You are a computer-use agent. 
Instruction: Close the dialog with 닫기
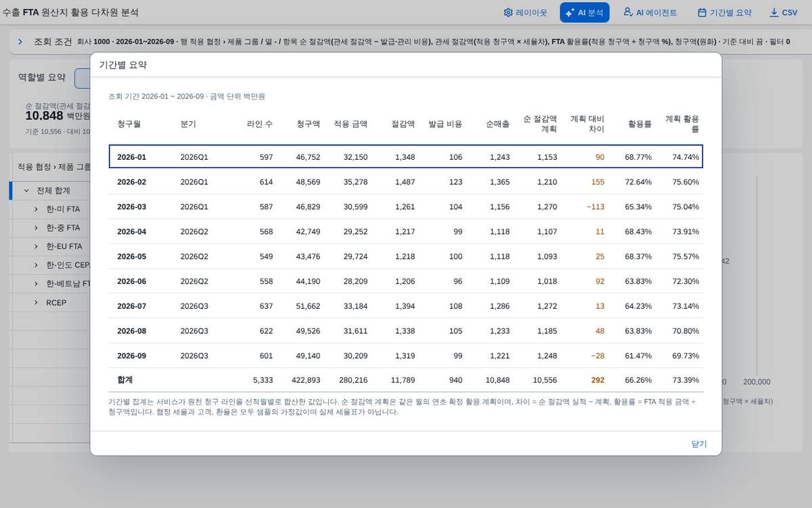699,444
